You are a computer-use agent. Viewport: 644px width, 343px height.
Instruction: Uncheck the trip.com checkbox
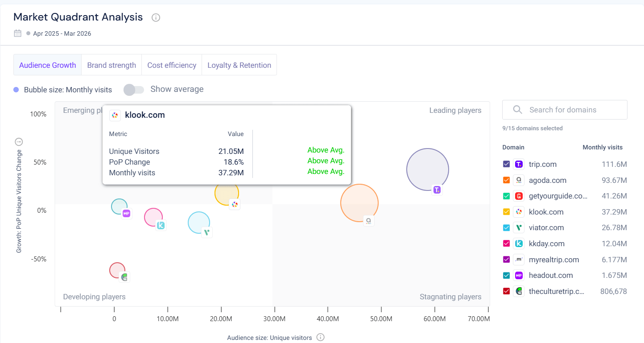click(506, 164)
